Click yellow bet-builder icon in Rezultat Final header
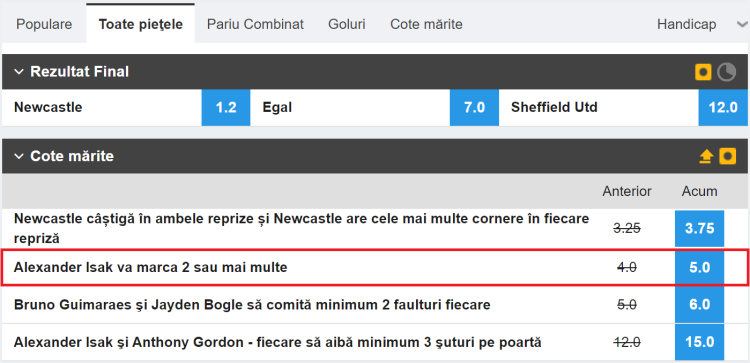 click(x=703, y=72)
